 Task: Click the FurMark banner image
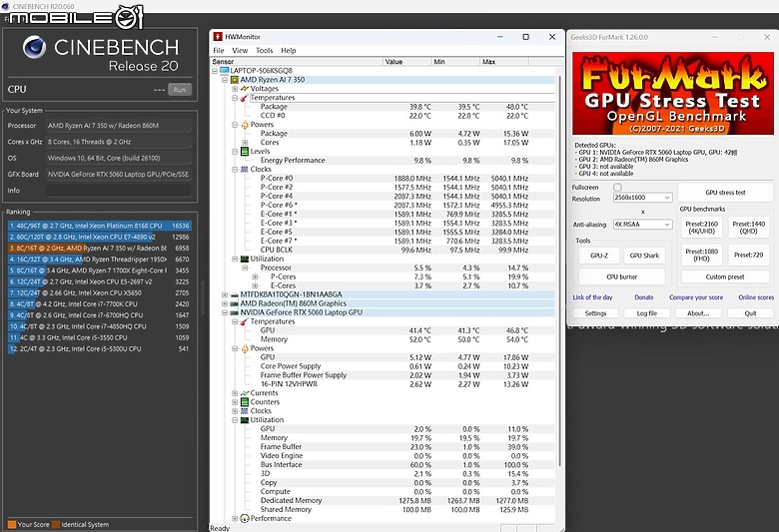(x=673, y=93)
